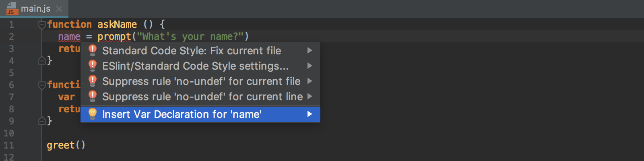This screenshot has height=161, width=644.
Task: Expand submenu arrow for Standard Code Style fix
Action: (x=310, y=50)
